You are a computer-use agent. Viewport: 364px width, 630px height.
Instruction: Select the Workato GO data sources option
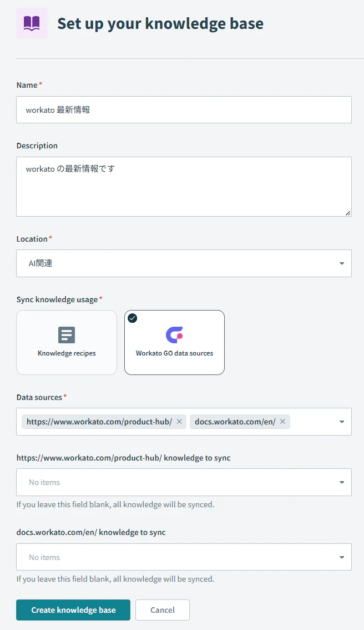174,342
